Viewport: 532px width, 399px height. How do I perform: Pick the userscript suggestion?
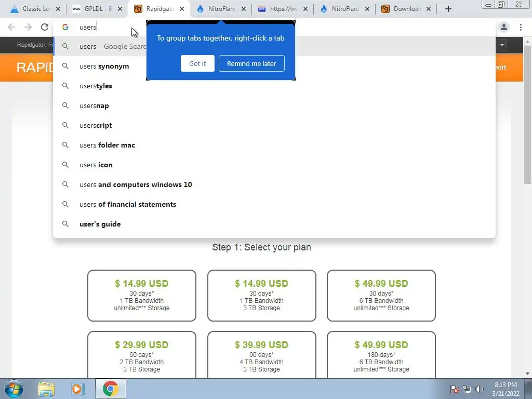click(x=274, y=125)
